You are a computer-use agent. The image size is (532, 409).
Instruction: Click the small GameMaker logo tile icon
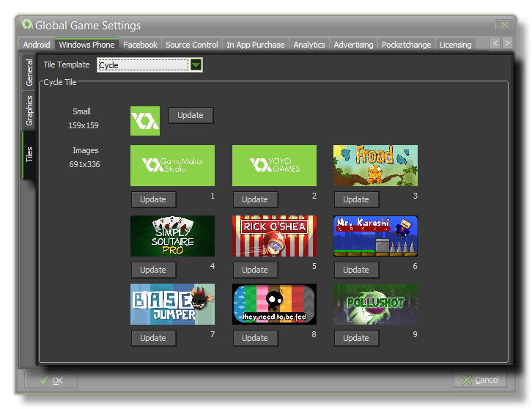144,121
